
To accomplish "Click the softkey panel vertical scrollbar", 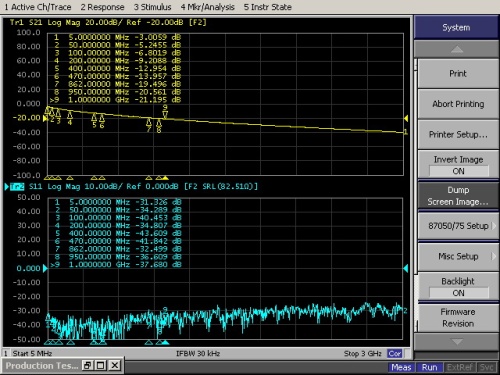I will (x=416, y=197).
